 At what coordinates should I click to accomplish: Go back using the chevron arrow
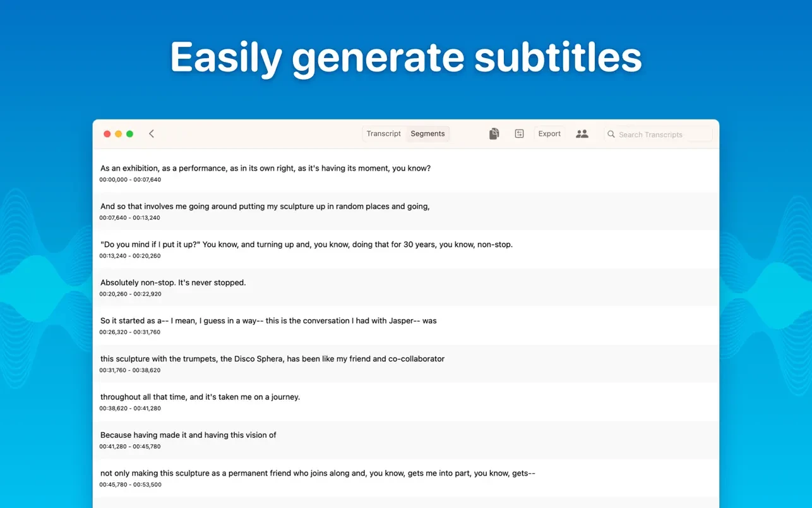pyautogui.click(x=152, y=134)
